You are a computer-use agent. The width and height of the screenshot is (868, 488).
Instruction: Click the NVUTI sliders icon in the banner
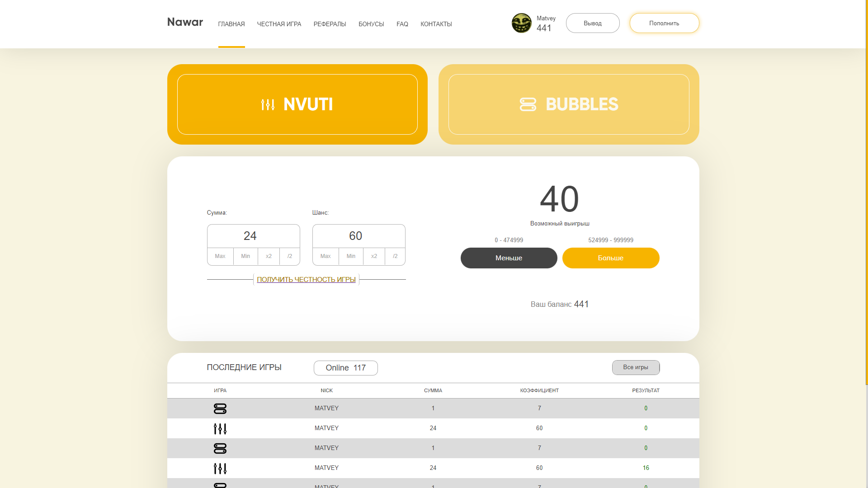click(x=268, y=104)
